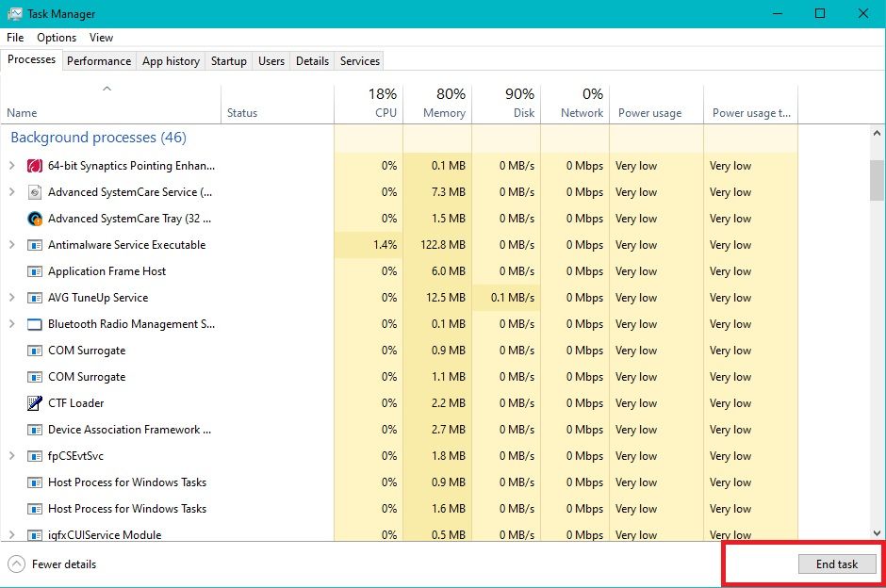This screenshot has height=588, width=886.
Task: Switch to the Users tab
Action: [x=271, y=61]
